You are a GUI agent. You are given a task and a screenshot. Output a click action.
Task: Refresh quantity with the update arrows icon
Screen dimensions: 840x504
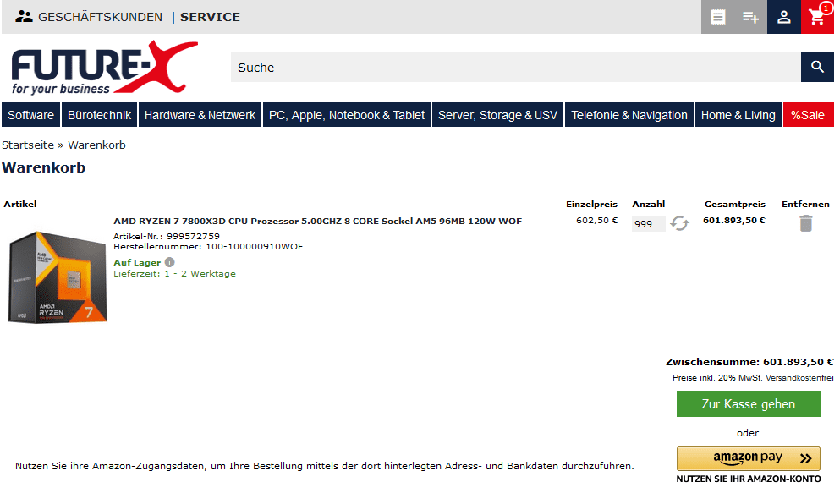(x=679, y=223)
